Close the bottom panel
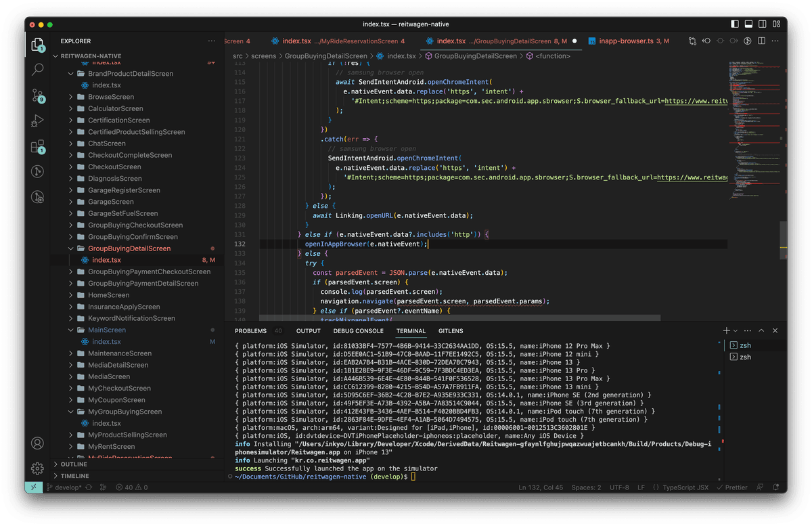Screen dimensions: 812x526 pos(775,331)
